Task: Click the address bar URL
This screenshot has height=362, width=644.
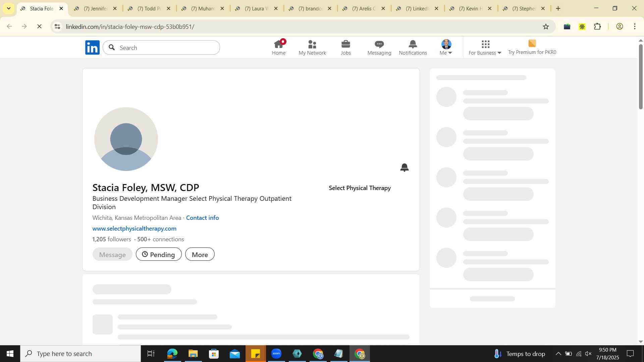Action: tap(130, 26)
